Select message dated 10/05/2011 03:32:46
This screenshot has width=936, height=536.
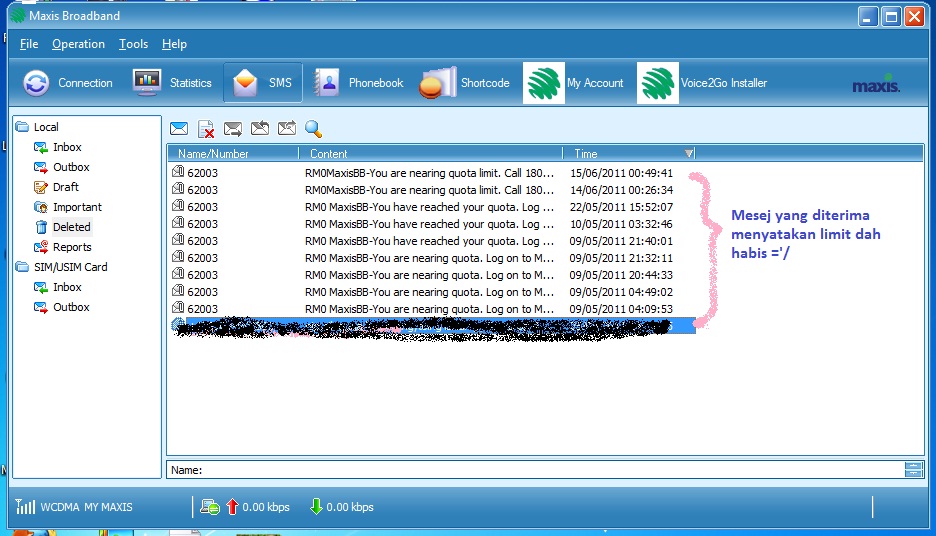coord(433,224)
